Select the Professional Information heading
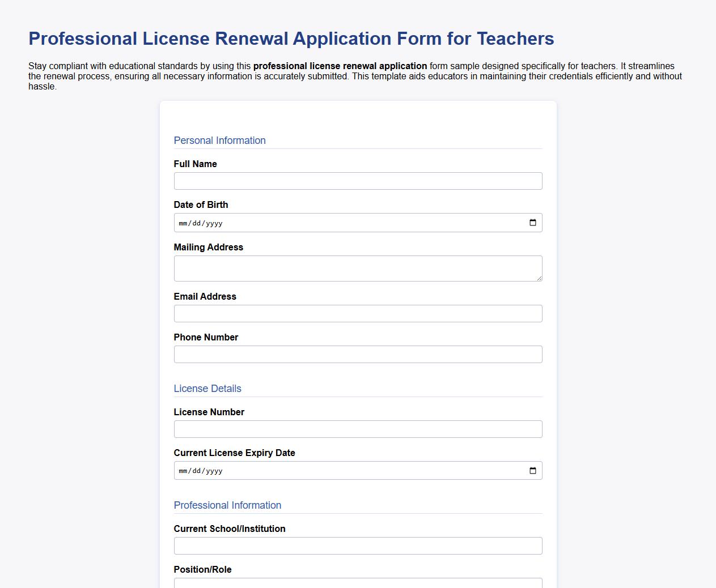Image resolution: width=716 pixels, height=588 pixels. click(227, 505)
